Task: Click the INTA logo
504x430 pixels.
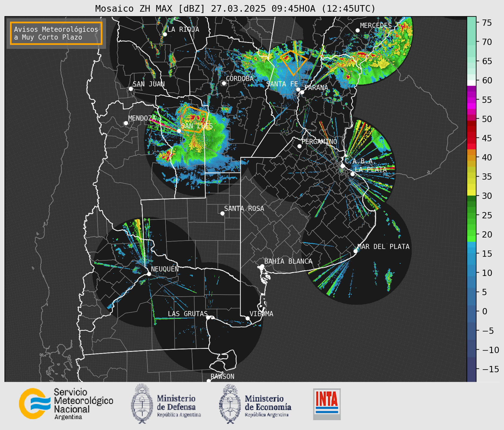Action: tap(327, 404)
